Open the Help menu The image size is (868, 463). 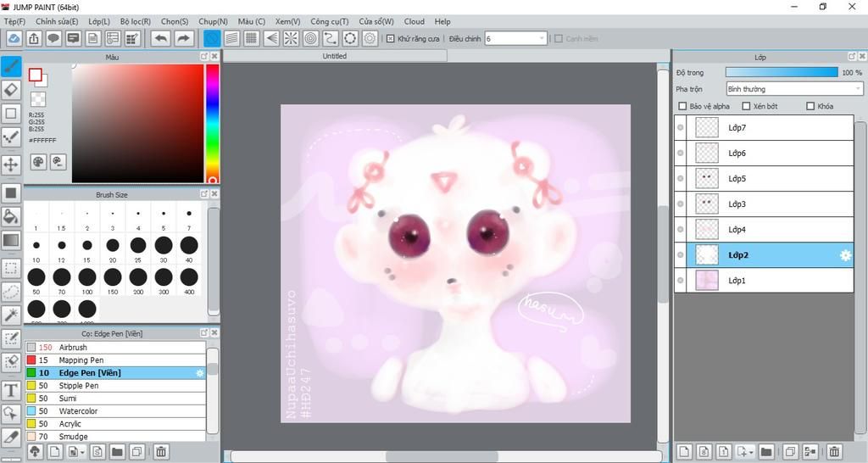click(442, 21)
